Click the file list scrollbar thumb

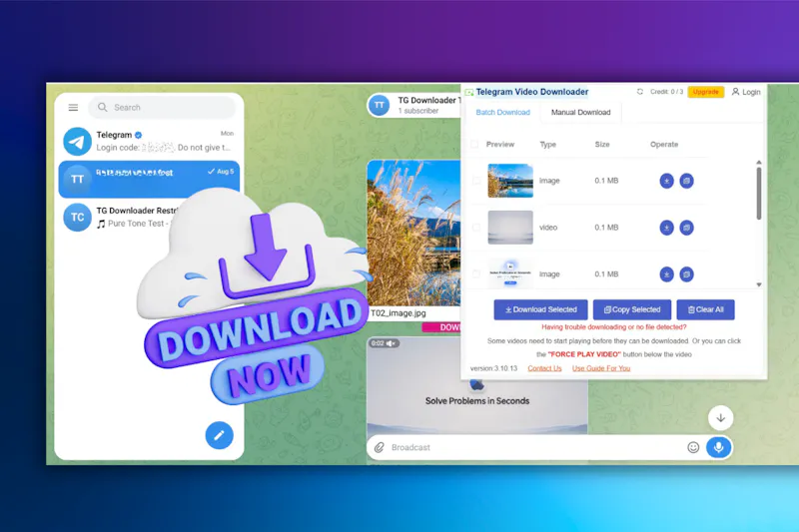click(759, 194)
